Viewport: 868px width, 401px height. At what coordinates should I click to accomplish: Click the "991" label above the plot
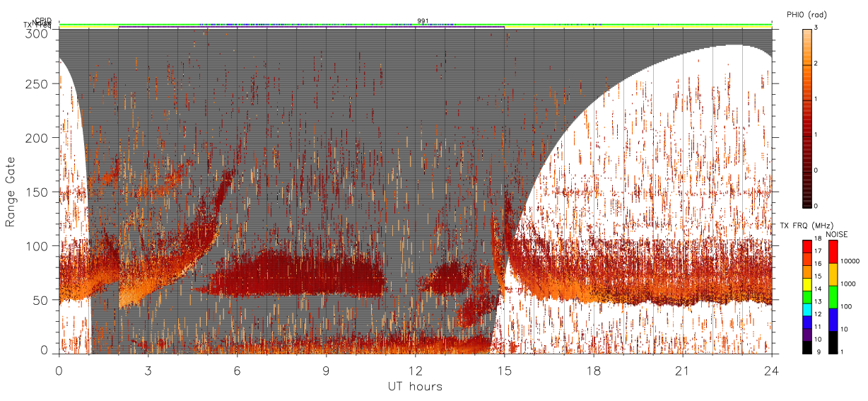pyautogui.click(x=423, y=21)
